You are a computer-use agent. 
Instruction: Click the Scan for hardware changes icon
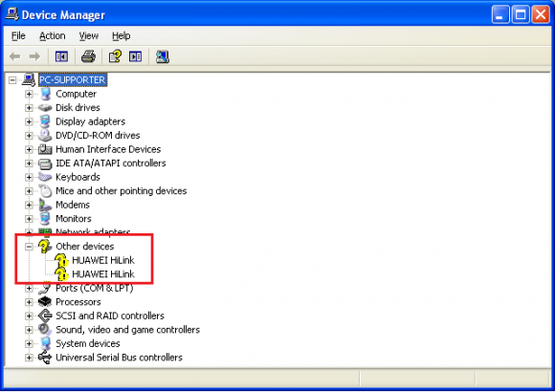tap(162, 56)
